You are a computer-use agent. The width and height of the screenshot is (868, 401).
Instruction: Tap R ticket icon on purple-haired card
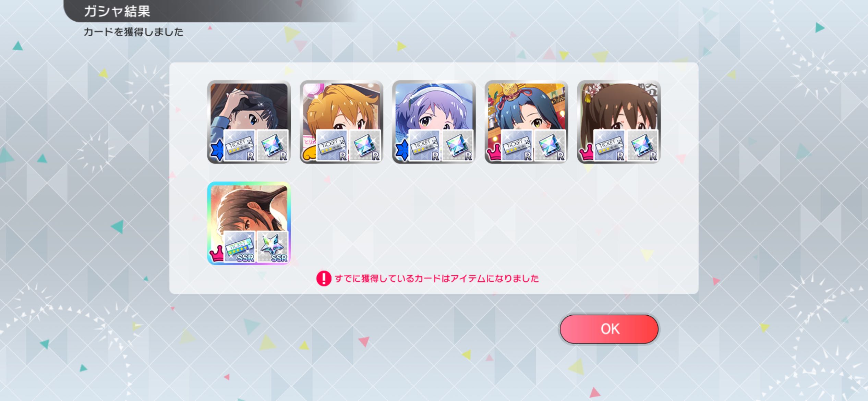[x=425, y=146]
